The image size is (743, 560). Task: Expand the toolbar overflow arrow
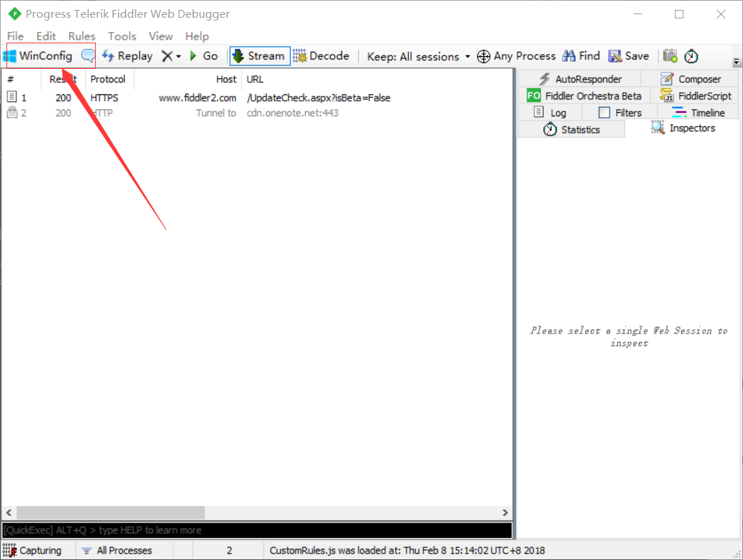click(736, 62)
